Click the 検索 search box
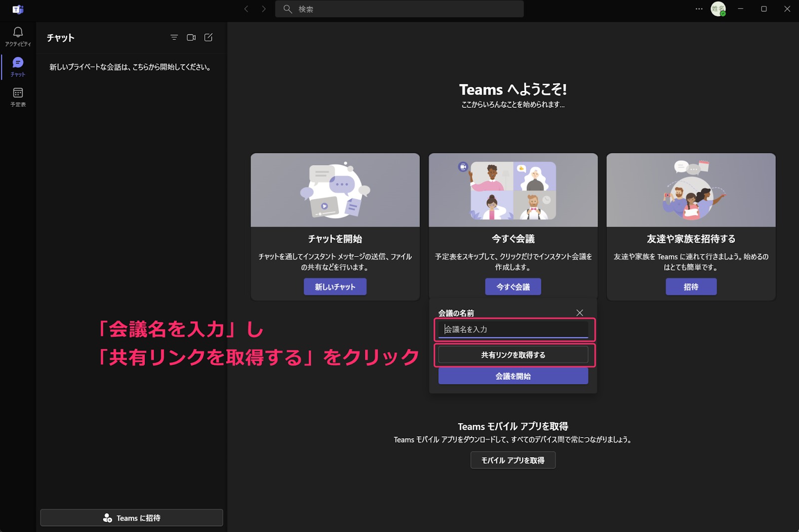The width and height of the screenshot is (799, 532). (399, 9)
